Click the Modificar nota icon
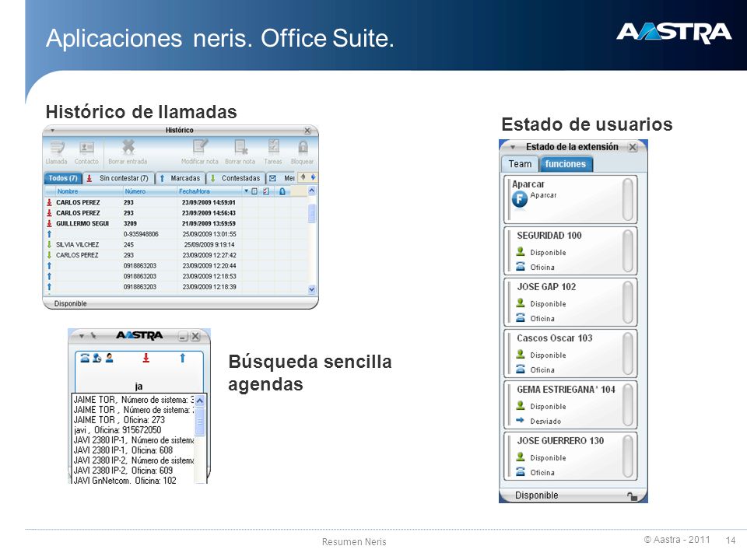 200,147
